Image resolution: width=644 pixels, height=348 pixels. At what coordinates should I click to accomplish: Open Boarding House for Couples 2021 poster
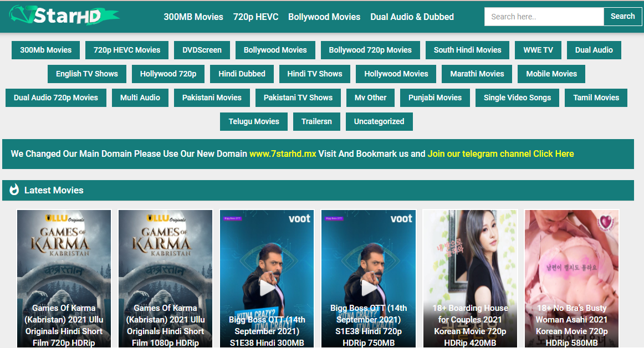tap(471, 279)
